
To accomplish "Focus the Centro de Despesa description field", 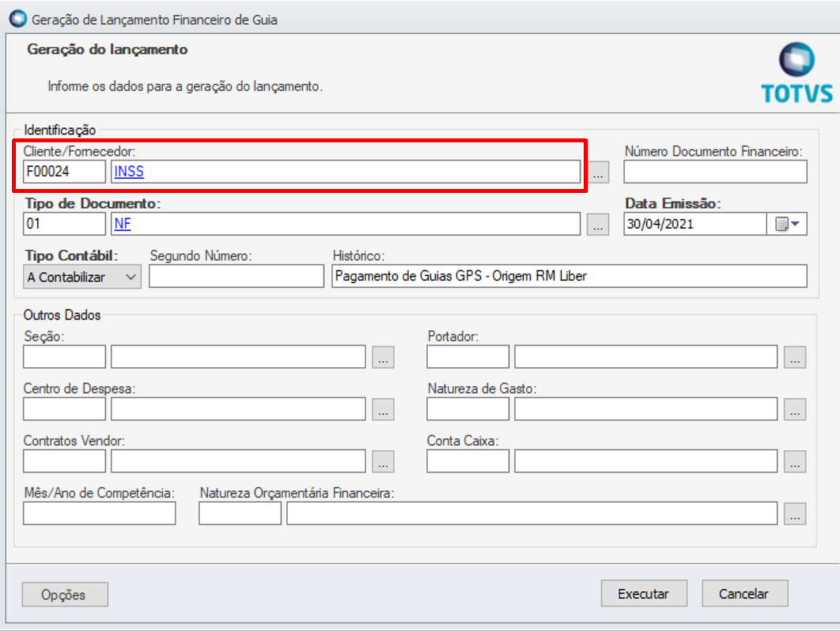I will pos(238,409).
